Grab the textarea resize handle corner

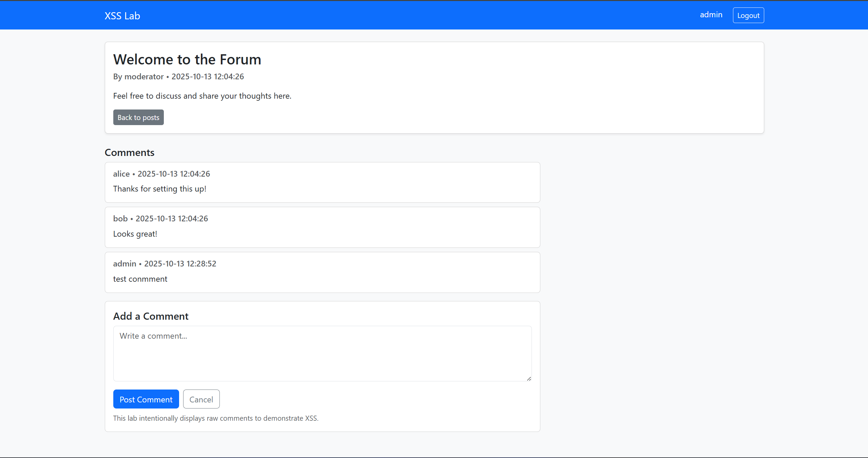point(529,379)
